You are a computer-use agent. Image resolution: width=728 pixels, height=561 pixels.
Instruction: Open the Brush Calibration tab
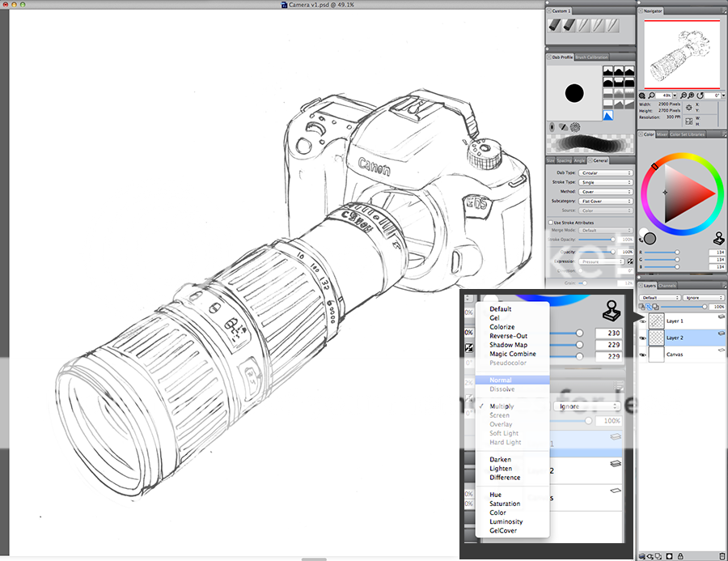click(x=592, y=57)
